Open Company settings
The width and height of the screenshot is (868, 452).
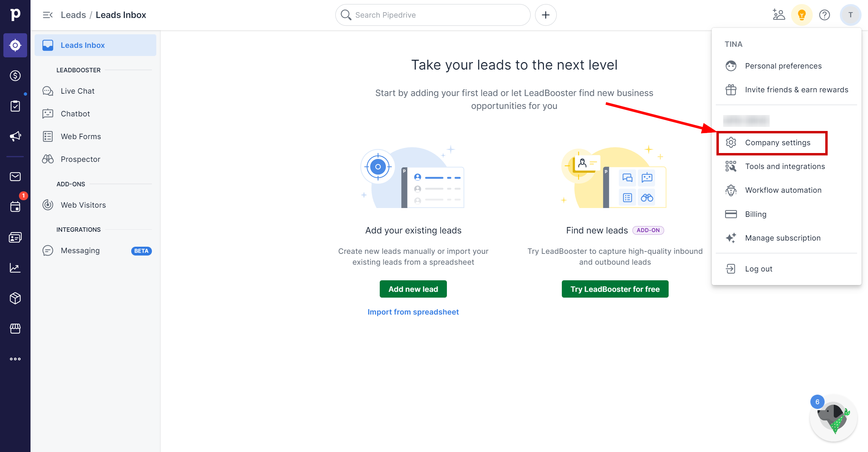[x=786, y=143]
